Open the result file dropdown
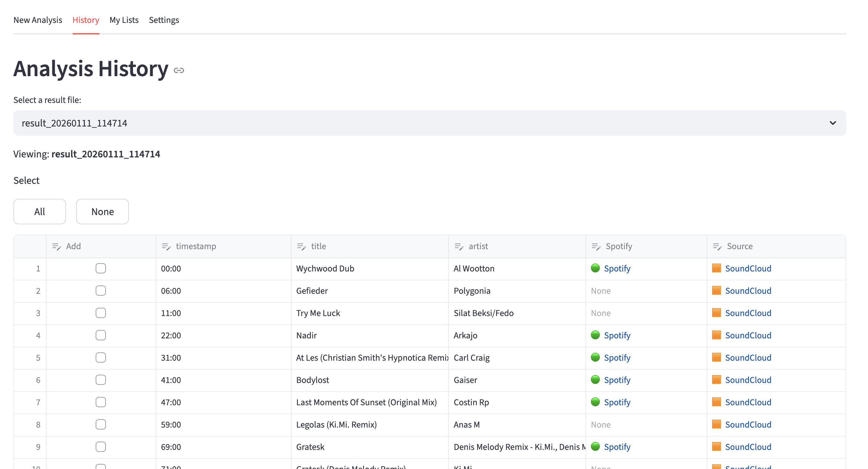Image resolution: width=868 pixels, height=469 pixels. pyautogui.click(x=430, y=123)
